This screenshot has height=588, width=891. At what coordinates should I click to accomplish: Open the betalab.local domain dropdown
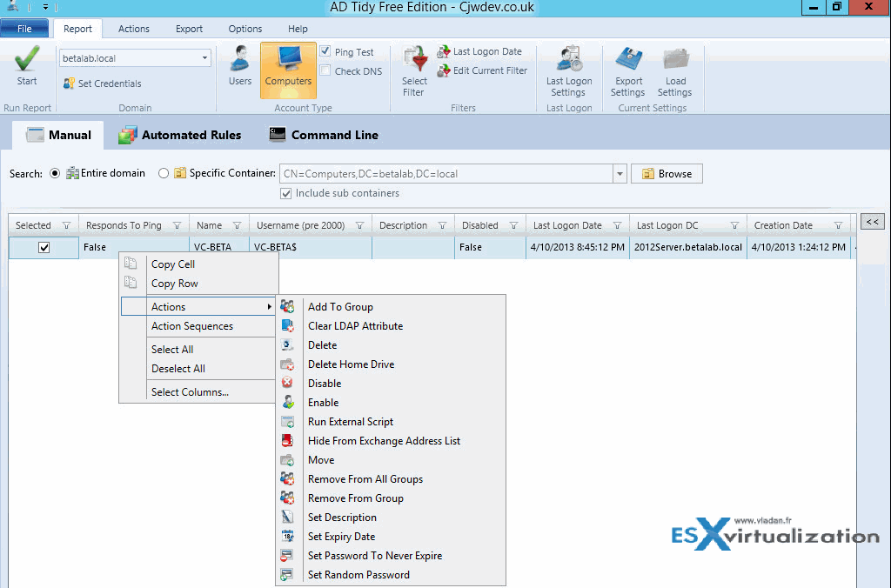tap(204, 58)
